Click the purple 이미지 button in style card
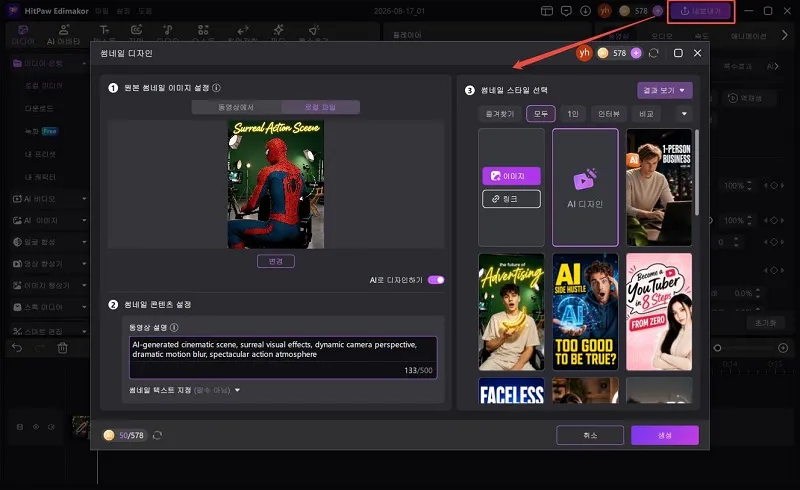 tap(511, 176)
